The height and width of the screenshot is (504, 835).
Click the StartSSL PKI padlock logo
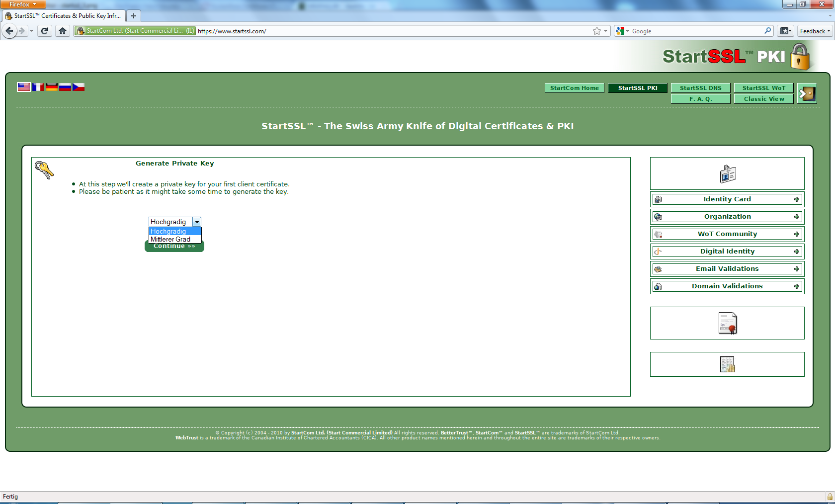tap(800, 57)
